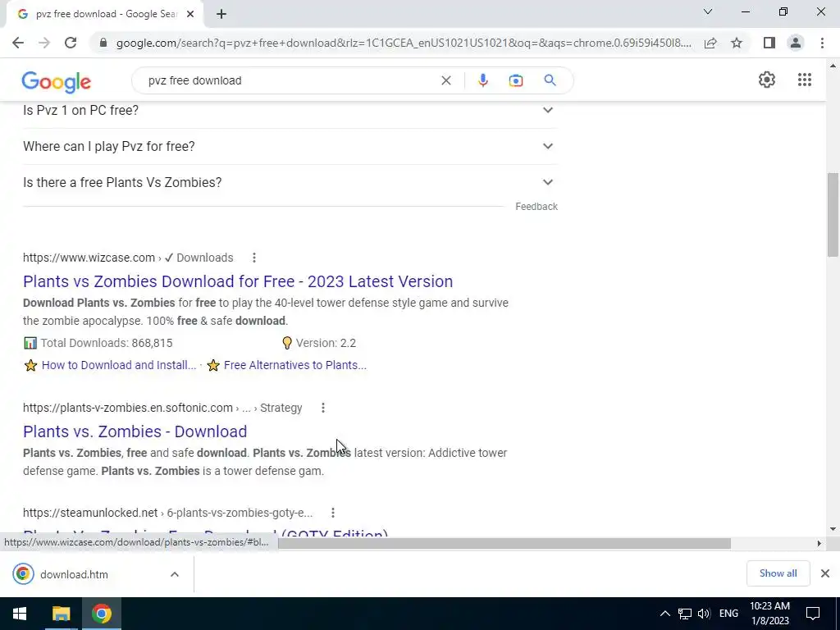Click the Google logo
840x630 pixels.
coord(57,82)
